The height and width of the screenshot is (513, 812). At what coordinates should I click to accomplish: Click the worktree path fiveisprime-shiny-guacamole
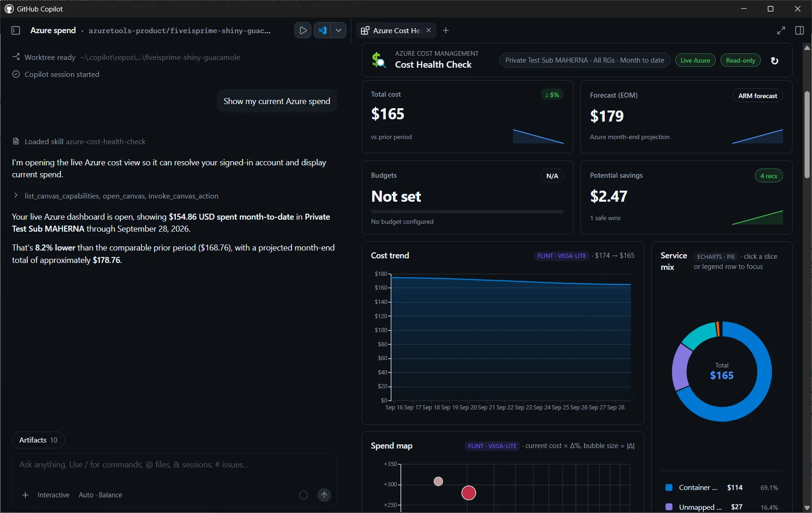[160, 57]
